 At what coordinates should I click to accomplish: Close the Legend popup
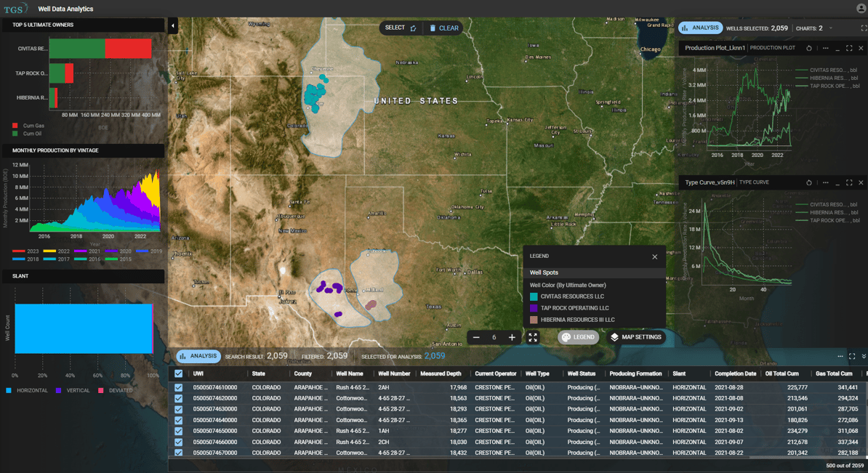(655, 256)
